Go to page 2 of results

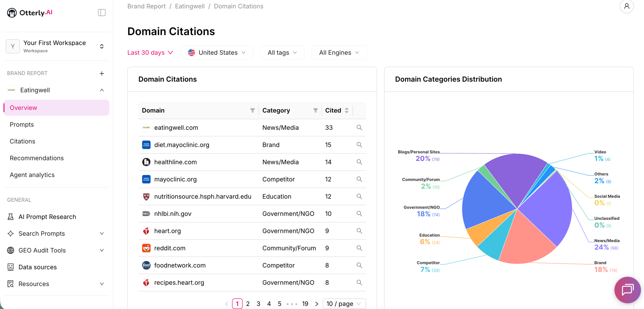click(248, 304)
